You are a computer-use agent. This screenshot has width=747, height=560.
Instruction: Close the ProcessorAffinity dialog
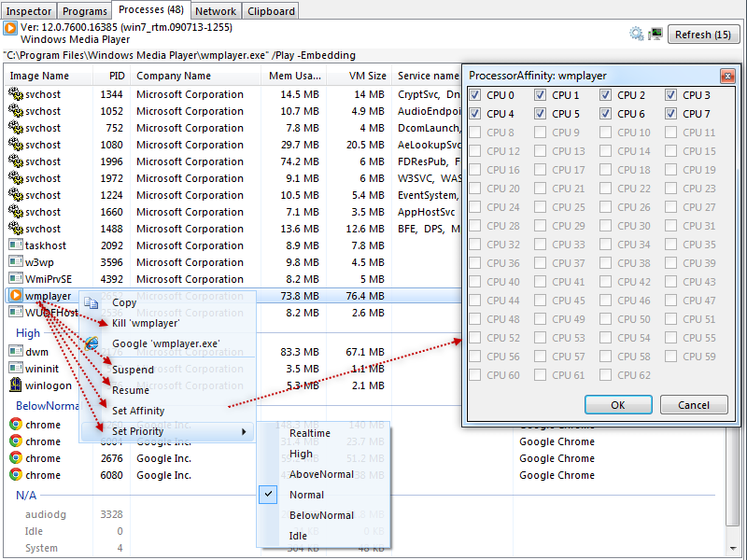point(727,76)
